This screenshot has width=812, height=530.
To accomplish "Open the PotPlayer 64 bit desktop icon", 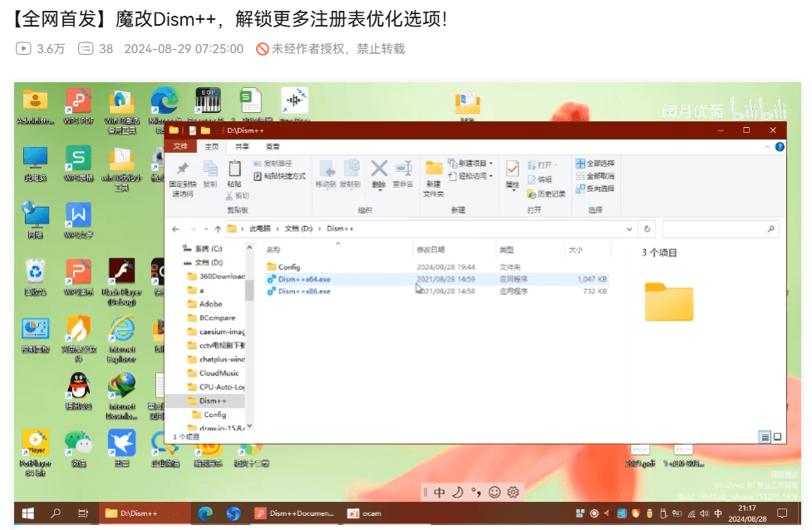I will click(x=35, y=453).
